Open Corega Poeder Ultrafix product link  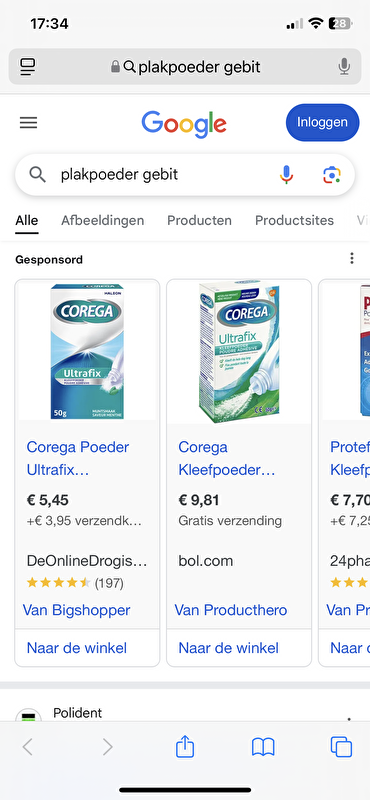tap(78, 458)
